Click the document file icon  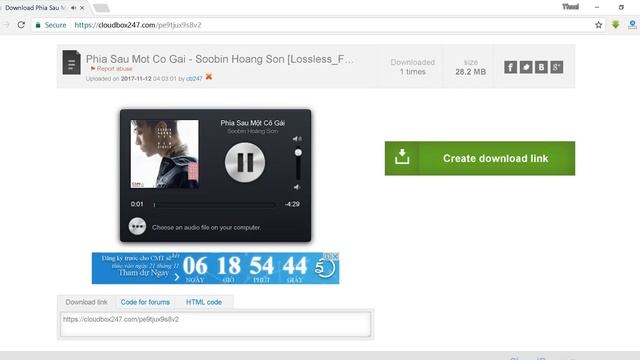click(71, 62)
